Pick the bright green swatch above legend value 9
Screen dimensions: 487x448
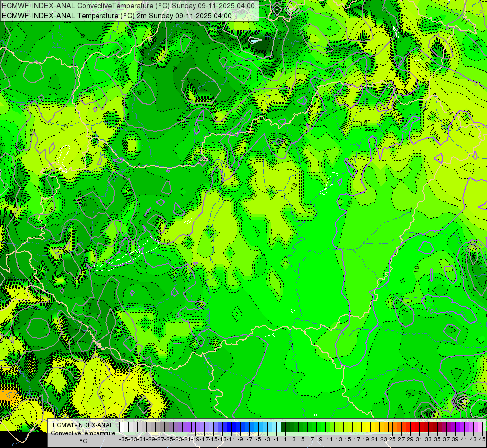tap(319, 427)
